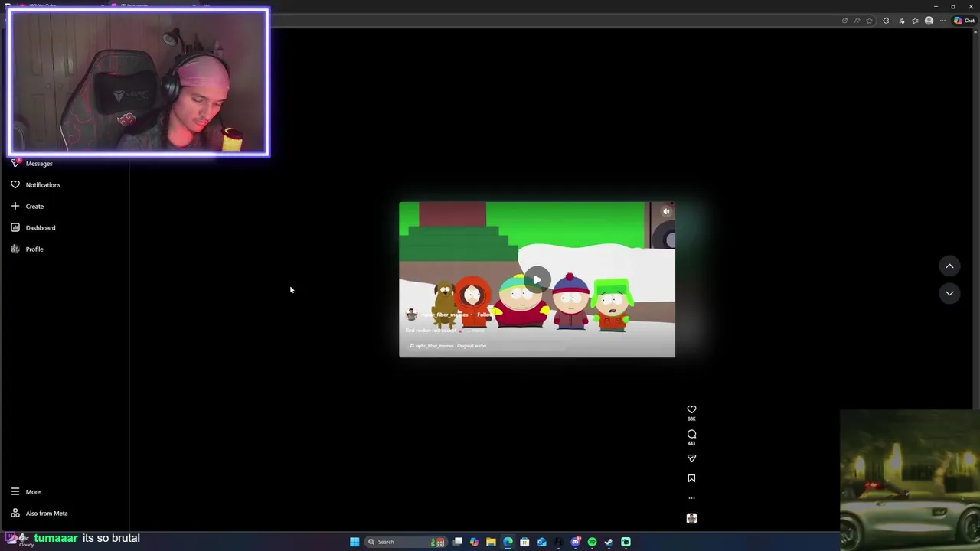The height and width of the screenshot is (551, 980).
Task: Open Edge Settings and more ellipsis
Action: tap(942, 21)
